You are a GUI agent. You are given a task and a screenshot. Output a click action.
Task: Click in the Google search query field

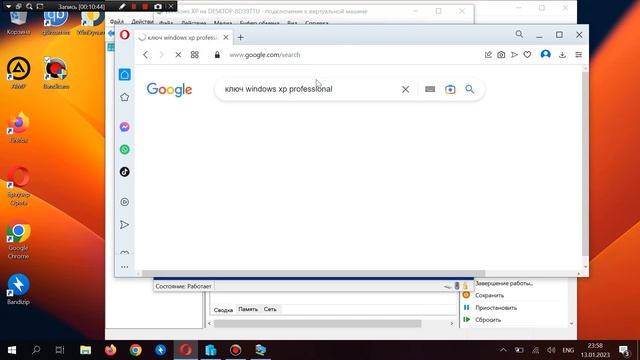[x=310, y=89]
